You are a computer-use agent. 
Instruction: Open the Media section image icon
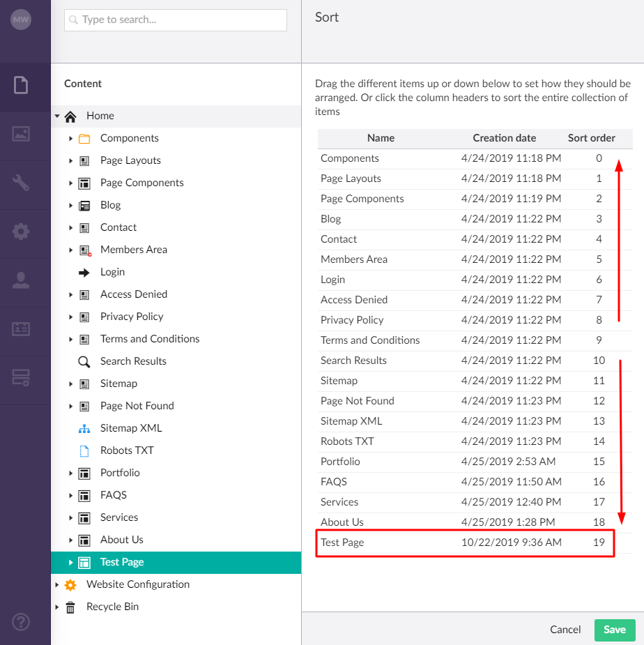21,134
